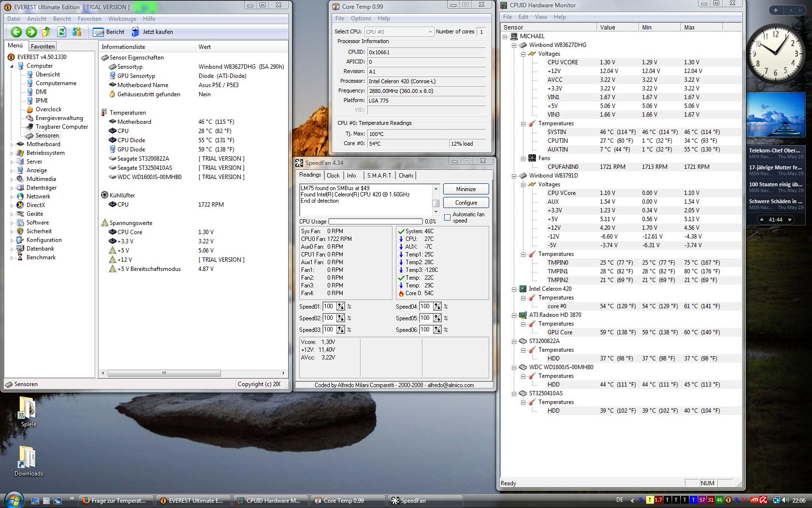Image resolution: width=812 pixels, height=508 pixels.
Task: Click the 100 Staaten einig headline
Action: point(775,184)
